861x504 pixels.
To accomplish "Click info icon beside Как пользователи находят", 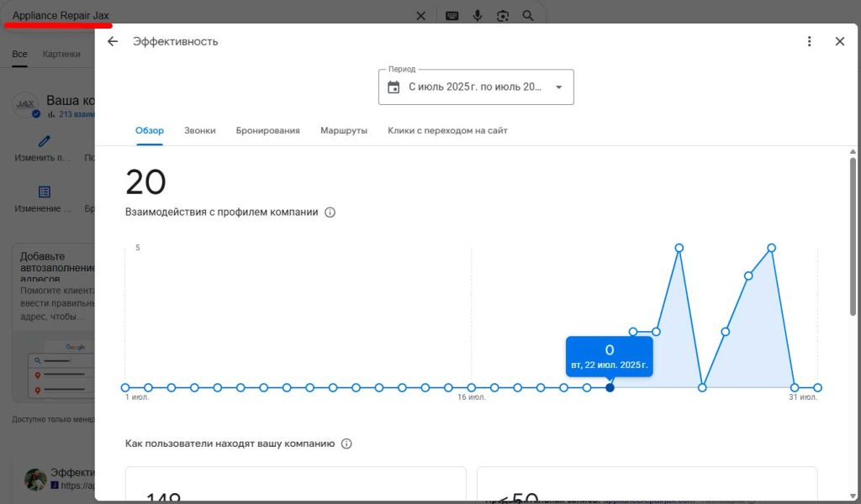I will point(346,444).
